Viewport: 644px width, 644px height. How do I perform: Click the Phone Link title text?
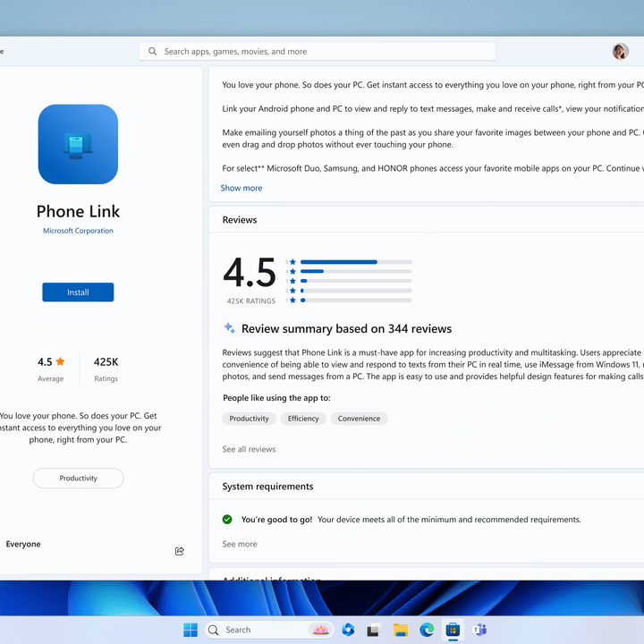(78, 211)
